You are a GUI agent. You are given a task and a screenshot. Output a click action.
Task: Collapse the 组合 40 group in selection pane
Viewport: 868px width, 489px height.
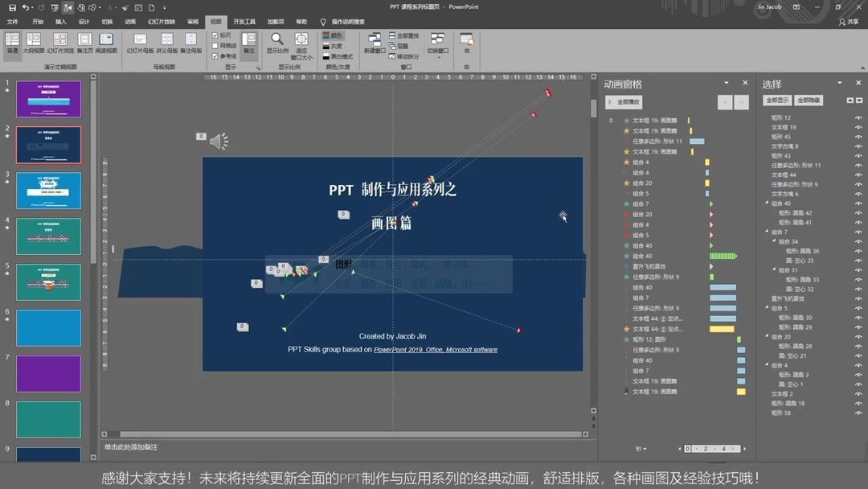766,202
